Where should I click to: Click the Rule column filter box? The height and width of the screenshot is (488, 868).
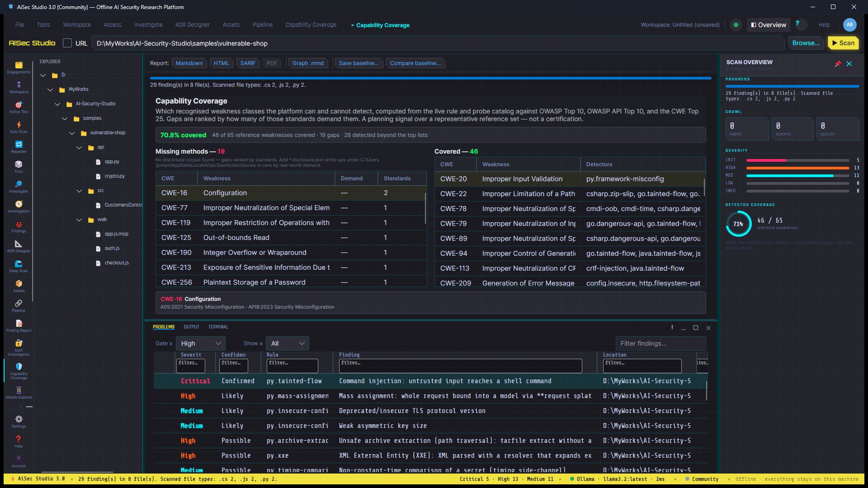coord(292,366)
